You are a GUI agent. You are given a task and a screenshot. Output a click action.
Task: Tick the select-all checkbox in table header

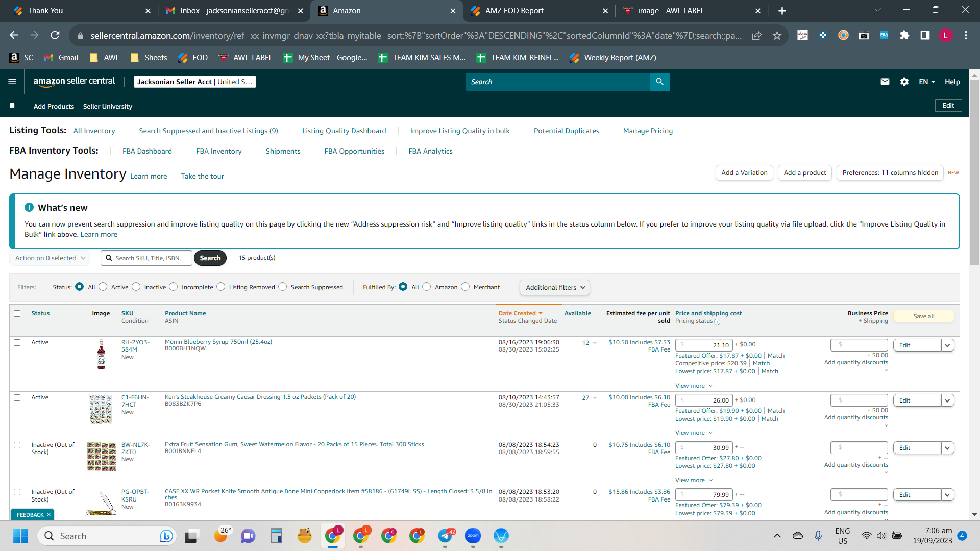17,313
